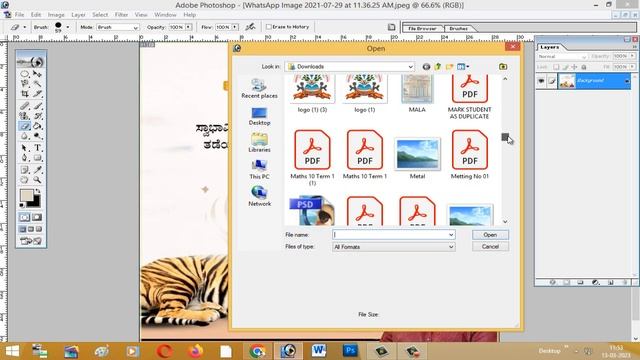Screen dimensions: 640x360
Task: Enable Erase to History checkbox
Action: pyautogui.click(x=269, y=27)
